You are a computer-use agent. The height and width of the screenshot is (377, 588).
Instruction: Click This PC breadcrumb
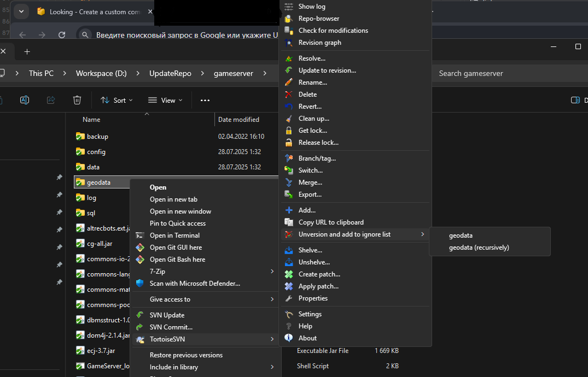click(x=41, y=73)
